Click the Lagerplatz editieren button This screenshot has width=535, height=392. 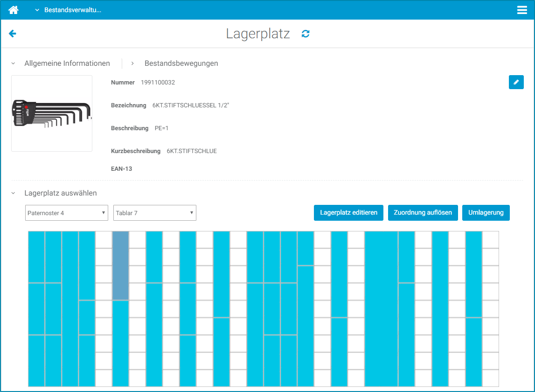(348, 213)
